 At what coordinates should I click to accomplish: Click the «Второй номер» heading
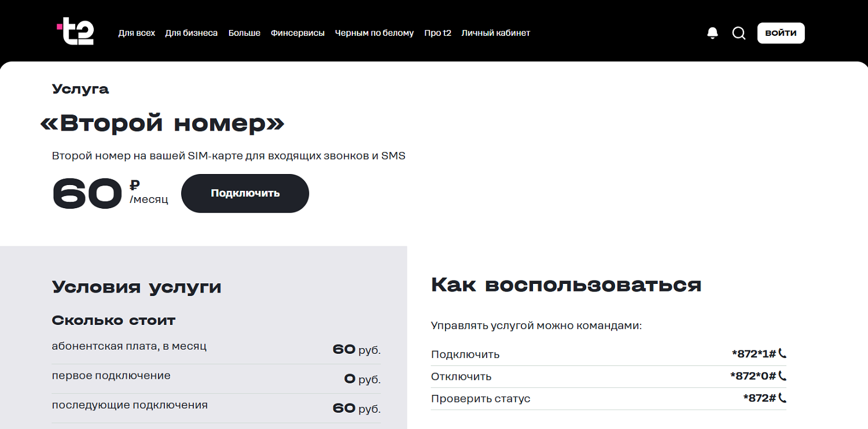tap(163, 123)
